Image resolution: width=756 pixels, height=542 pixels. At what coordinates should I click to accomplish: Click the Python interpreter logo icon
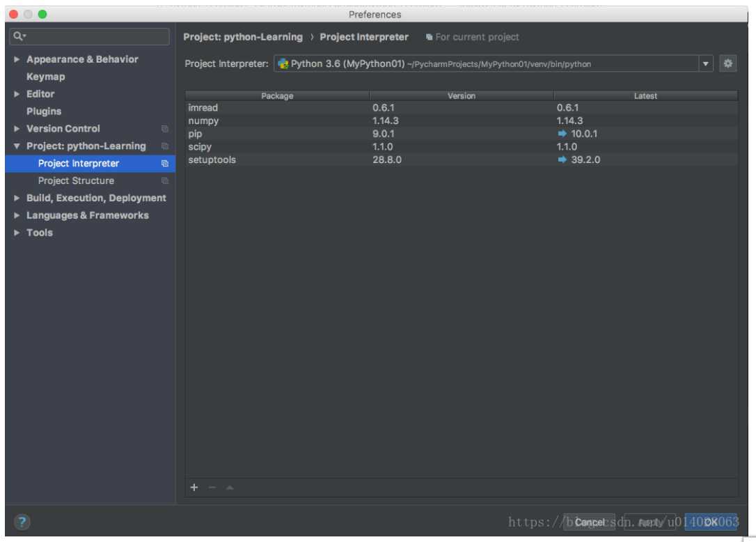point(283,63)
